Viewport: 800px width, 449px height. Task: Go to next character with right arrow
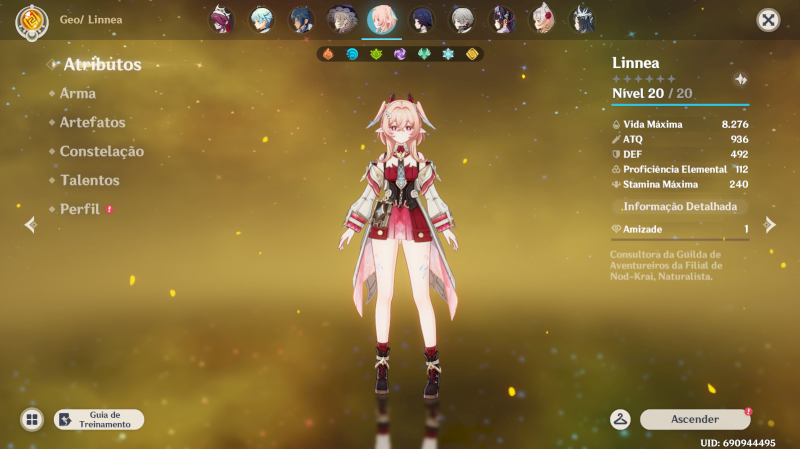(x=769, y=224)
